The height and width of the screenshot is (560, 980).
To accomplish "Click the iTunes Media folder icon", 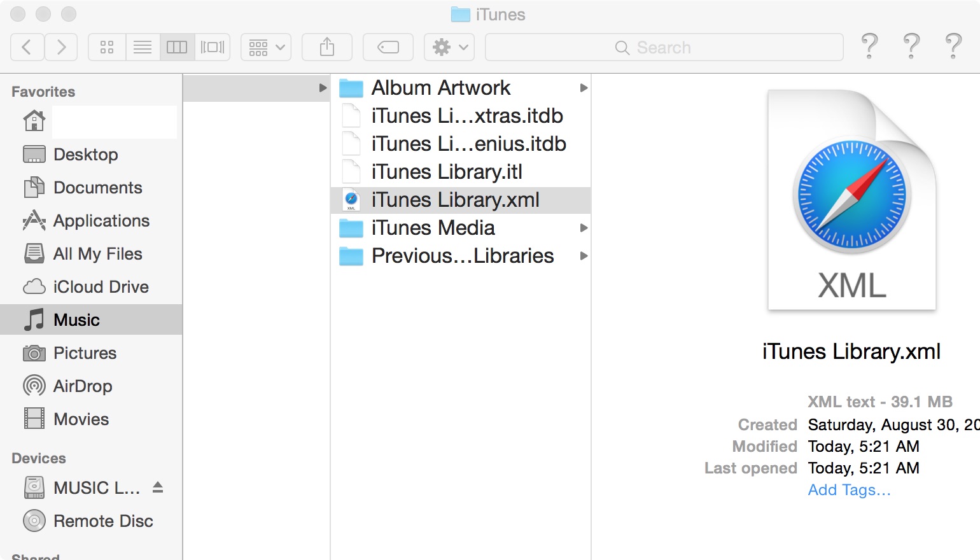I will (351, 228).
